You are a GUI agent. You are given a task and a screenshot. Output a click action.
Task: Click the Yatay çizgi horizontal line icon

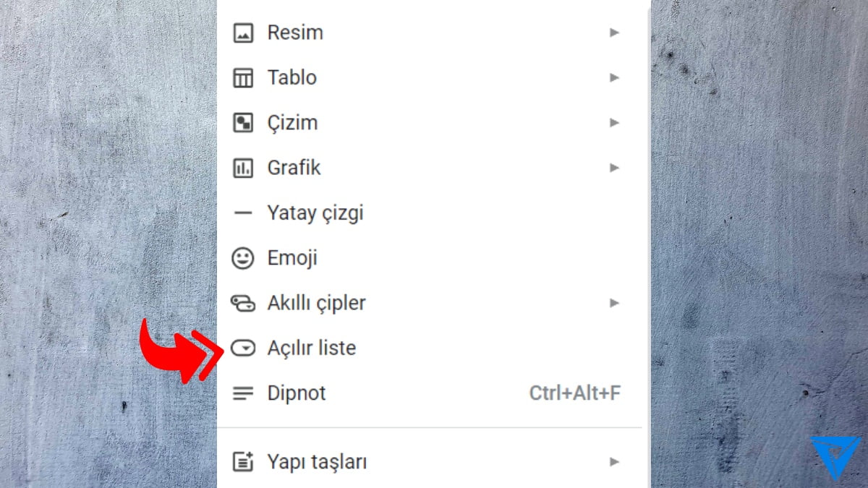(x=244, y=212)
